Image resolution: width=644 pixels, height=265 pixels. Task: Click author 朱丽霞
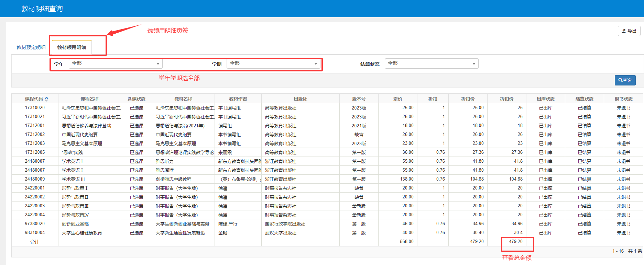[x=225, y=152]
